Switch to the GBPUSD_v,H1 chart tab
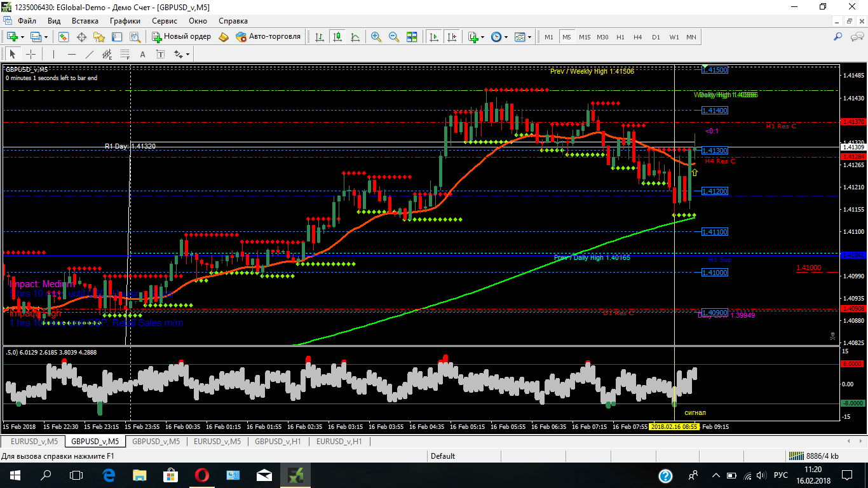Viewport: 868px width, 488px height. point(278,441)
